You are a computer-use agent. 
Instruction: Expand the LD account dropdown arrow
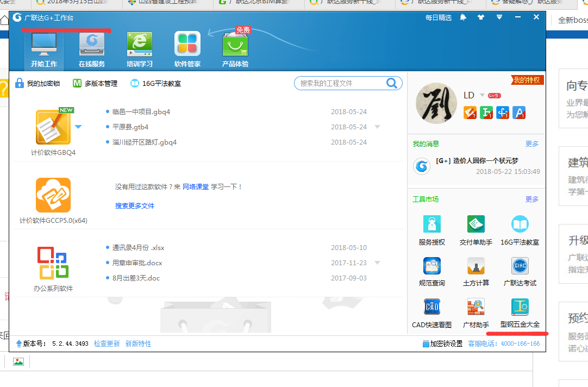click(x=482, y=95)
